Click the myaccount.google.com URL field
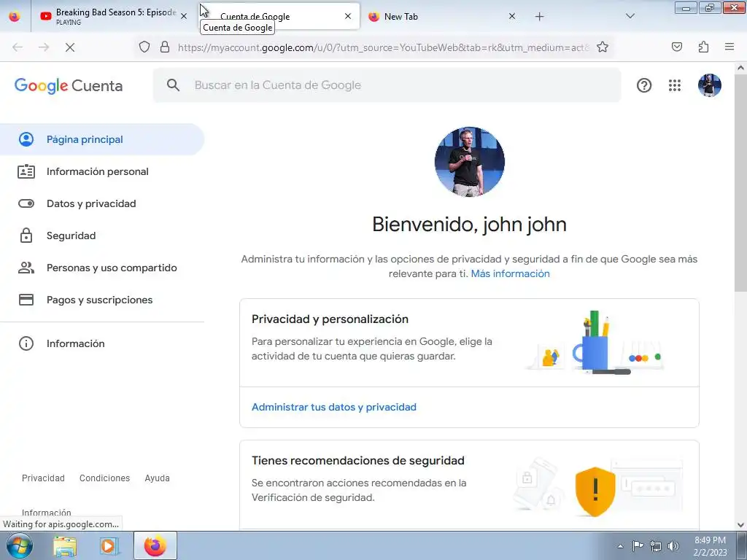This screenshot has width=747, height=560. click(x=384, y=47)
